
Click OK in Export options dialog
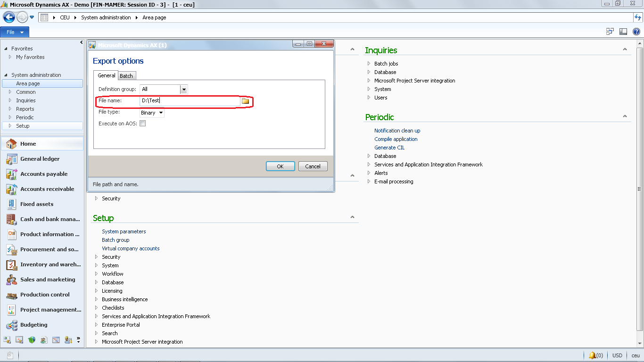coord(280,166)
